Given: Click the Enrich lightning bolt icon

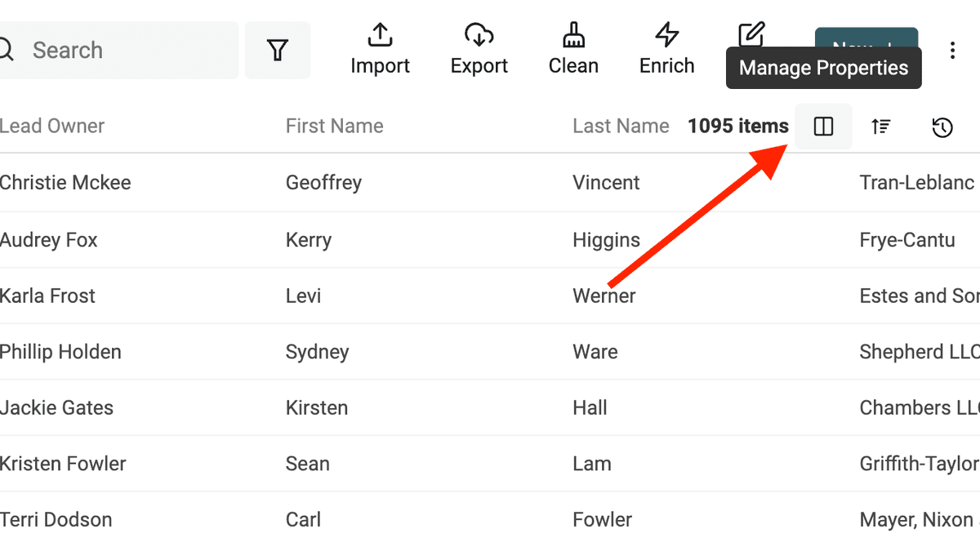Looking at the screenshot, I should [x=667, y=35].
